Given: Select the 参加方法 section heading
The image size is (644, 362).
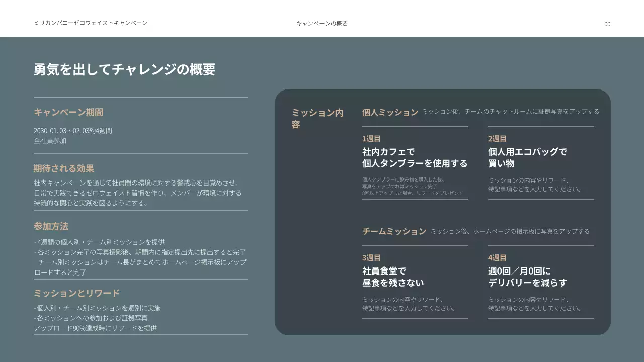Looking at the screenshot, I should click(x=50, y=226).
